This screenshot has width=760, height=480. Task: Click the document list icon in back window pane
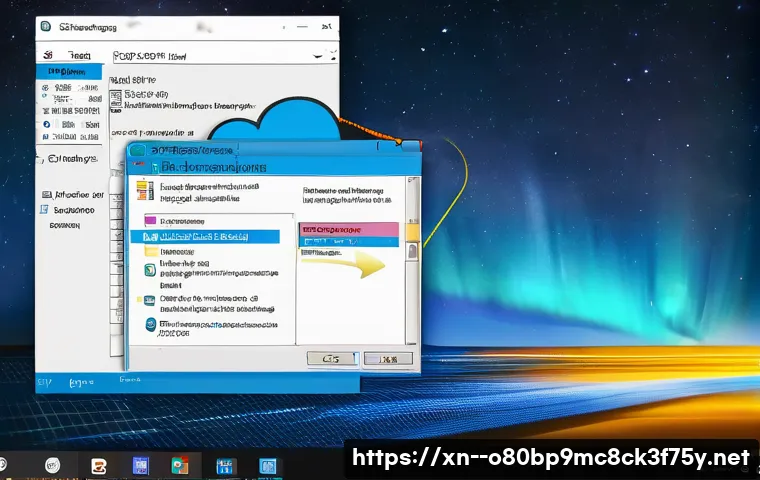(116, 98)
